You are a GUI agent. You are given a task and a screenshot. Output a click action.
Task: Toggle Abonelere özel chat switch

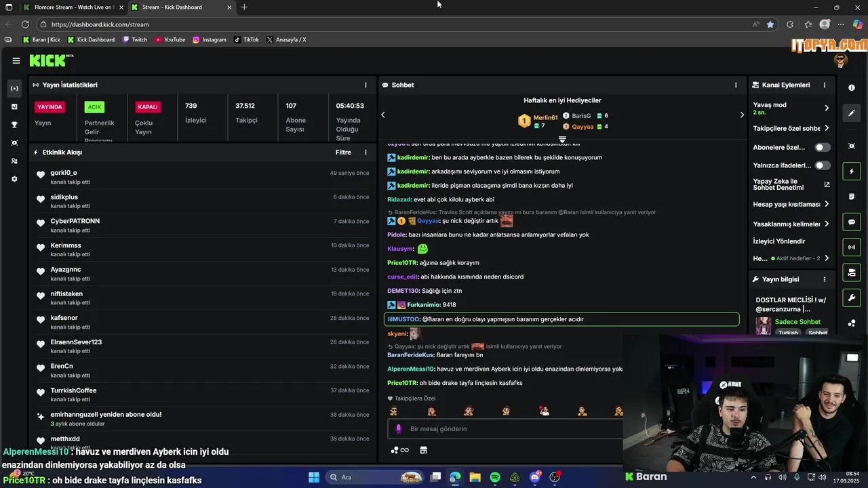point(822,147)
